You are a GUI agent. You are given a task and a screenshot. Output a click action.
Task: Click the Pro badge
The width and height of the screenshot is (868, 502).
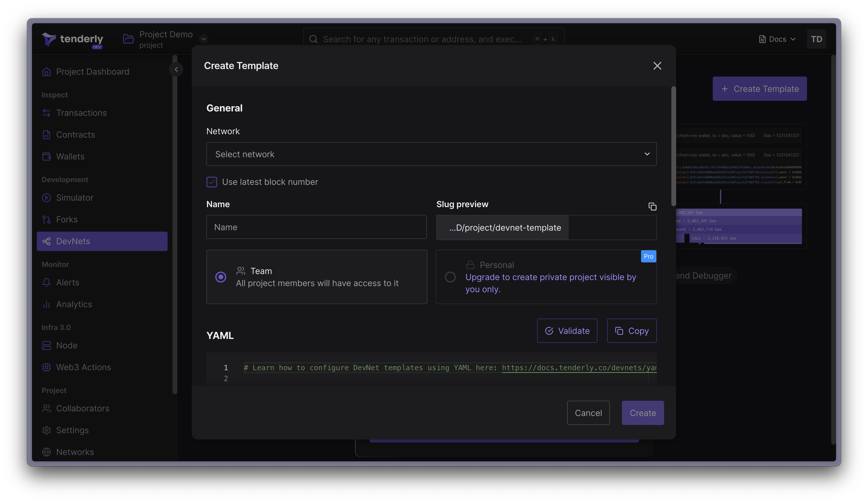pos(648,256)
